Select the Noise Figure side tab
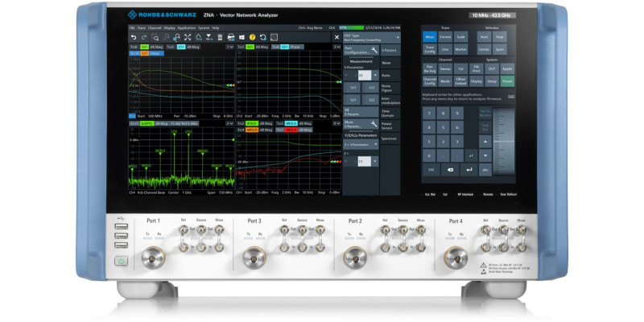This screenshot has width=644, height=322. pos(385,88)
